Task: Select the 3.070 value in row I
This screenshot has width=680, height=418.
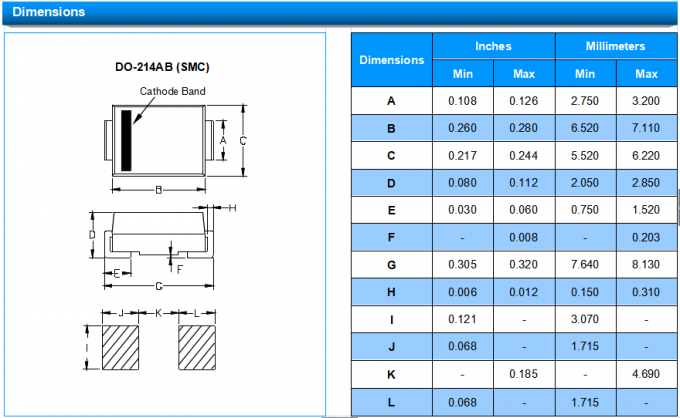Action: pyautogui.click(x=584, y=320)
